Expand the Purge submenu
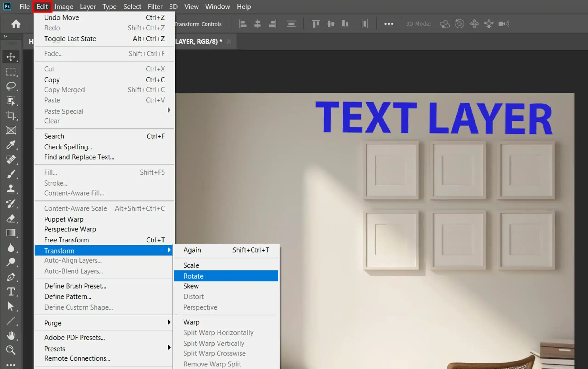588x369 pixels. pos(104,323)
